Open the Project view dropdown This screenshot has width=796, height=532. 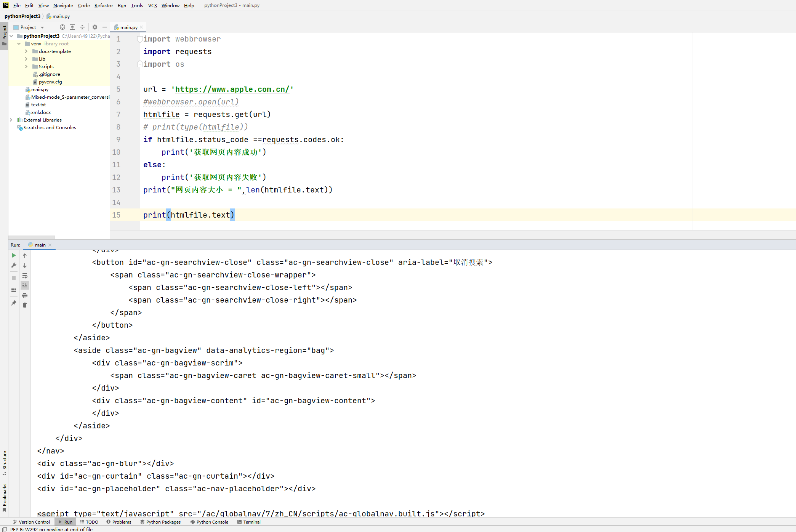point(42,27)
